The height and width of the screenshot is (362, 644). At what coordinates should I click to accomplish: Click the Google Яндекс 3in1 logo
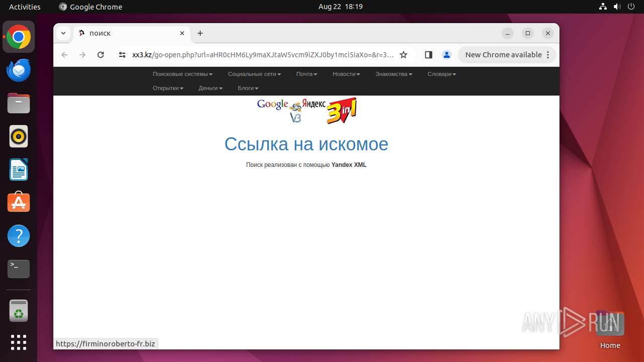click(306, 110)
